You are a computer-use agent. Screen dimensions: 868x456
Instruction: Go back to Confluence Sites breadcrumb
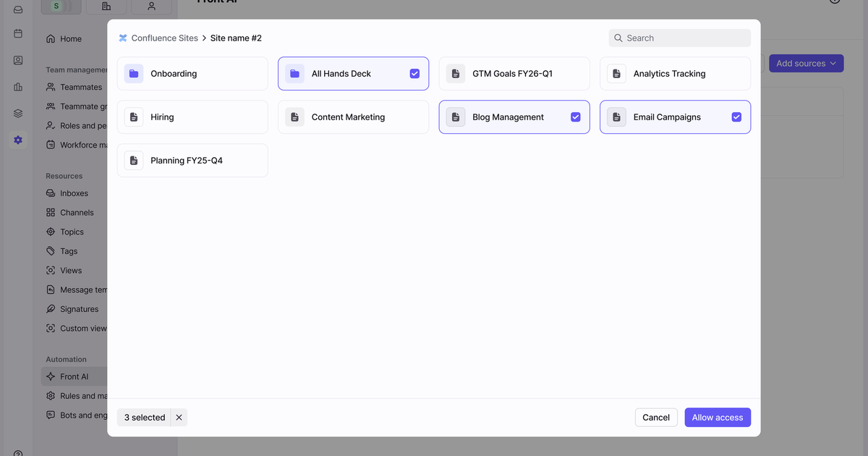pos(164,38)
